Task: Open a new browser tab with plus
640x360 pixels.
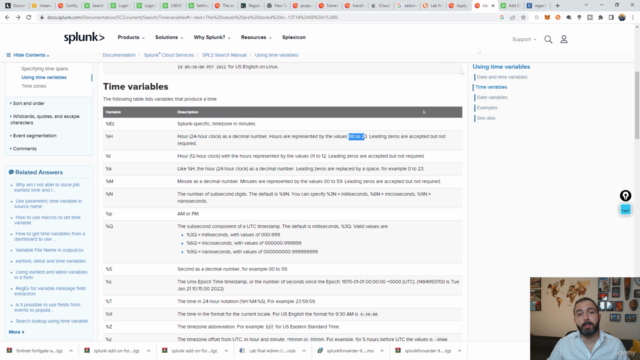Action: [558, 5]
